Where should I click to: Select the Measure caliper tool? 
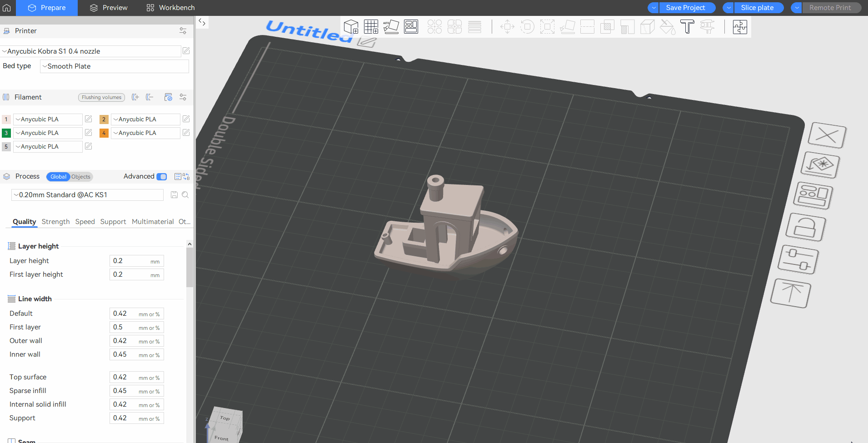click(x=707, y=27)
